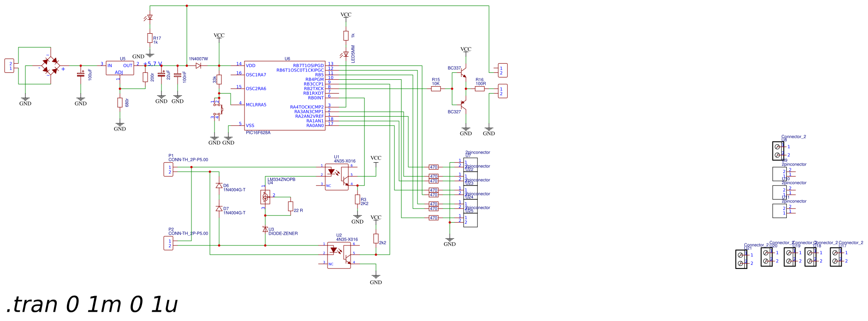Click the 100uF capacitor symbol

[81, 74]
